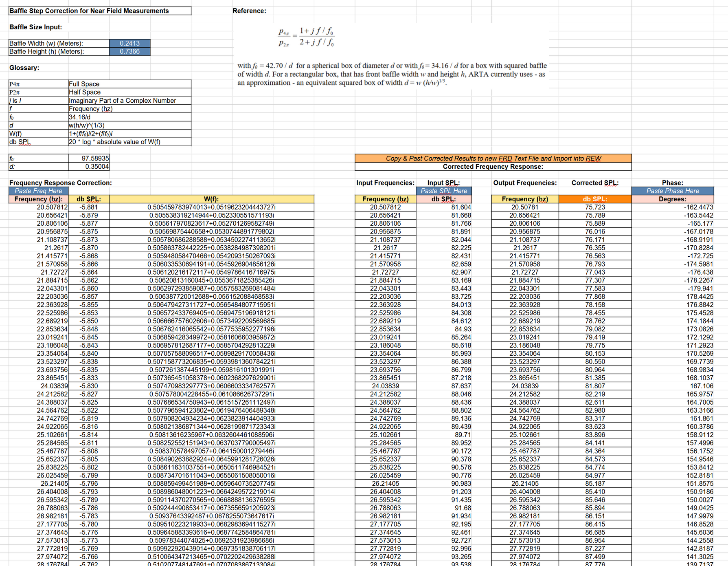Click the 'Degrees:' phase column header
728x566 pixels.
673,199
